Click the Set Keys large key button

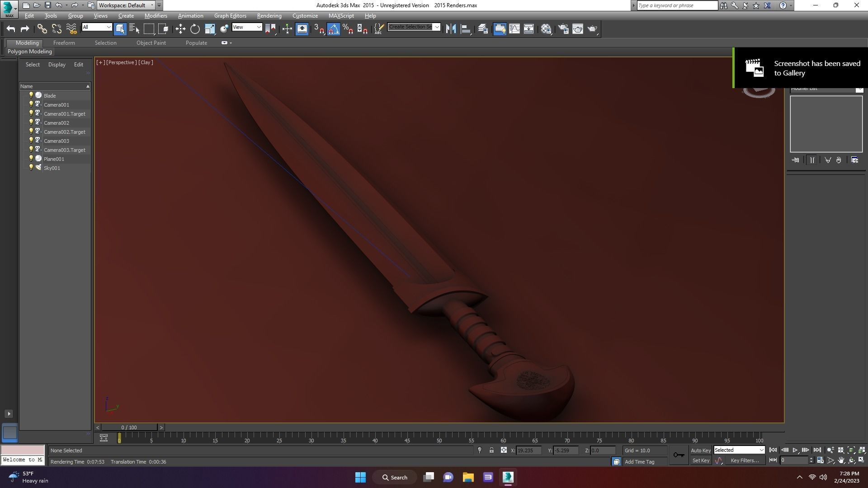pos(679,455)
